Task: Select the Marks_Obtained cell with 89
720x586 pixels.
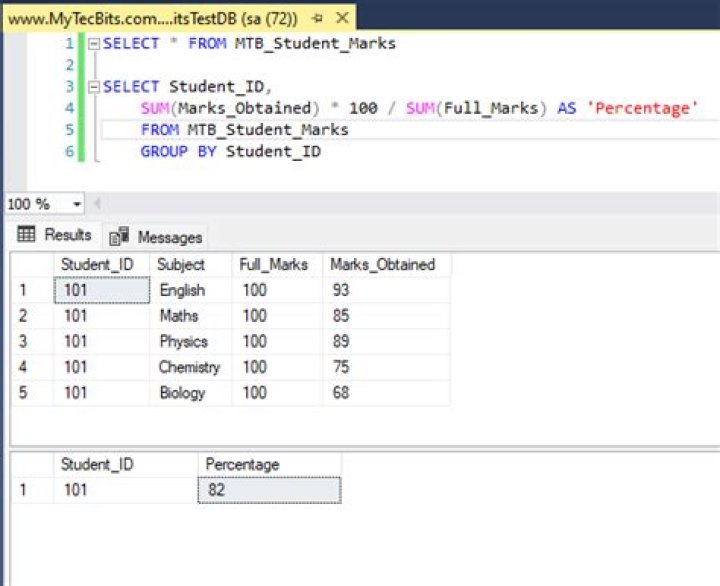Action: (x=386, y=342)
